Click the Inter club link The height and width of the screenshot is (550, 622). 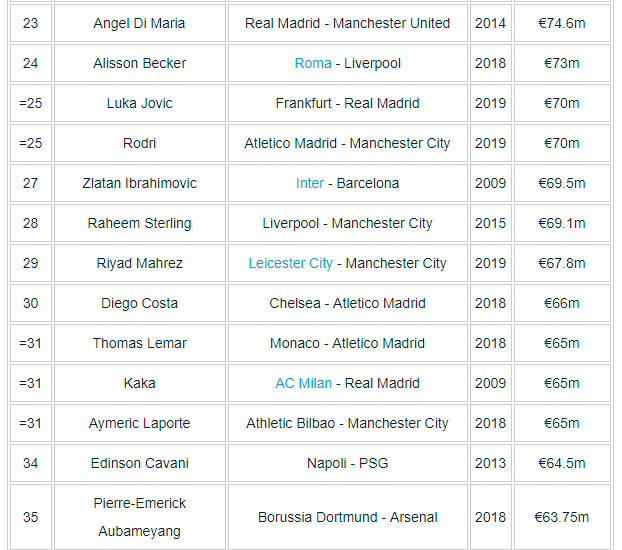pyautogui.click(x=310, y=183)
